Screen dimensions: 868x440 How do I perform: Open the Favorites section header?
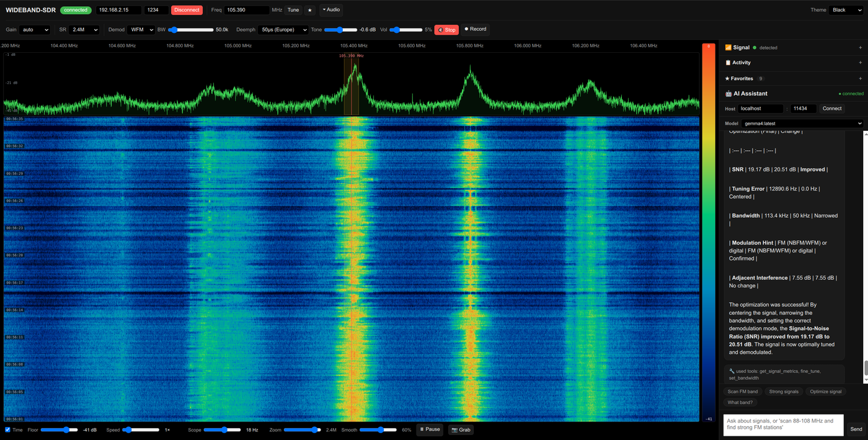coord(794,79)
